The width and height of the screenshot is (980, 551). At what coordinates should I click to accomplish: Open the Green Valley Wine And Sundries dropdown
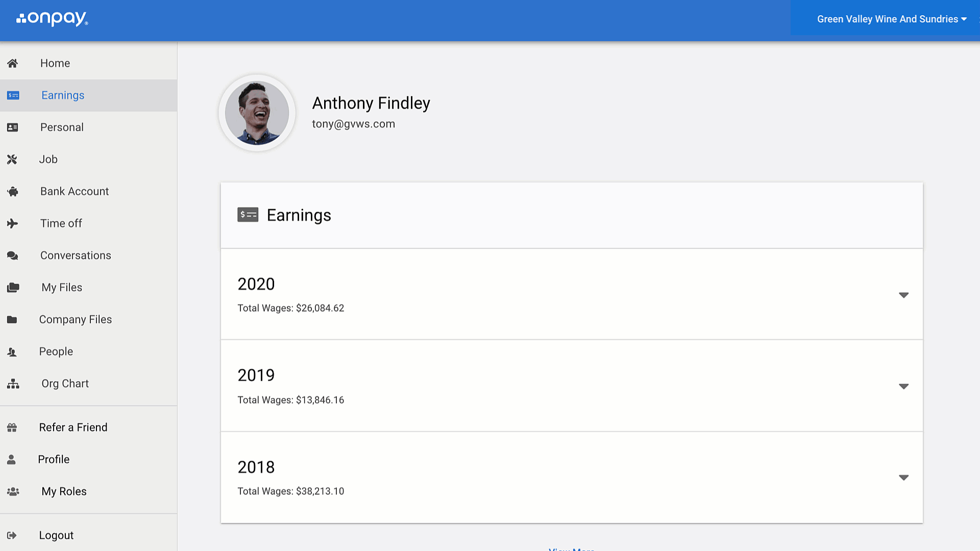click(x=891, y=19)
